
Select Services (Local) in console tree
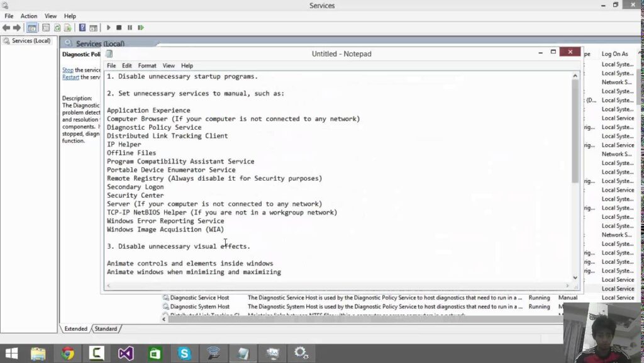pyautogui.click(x=31, y=41)
